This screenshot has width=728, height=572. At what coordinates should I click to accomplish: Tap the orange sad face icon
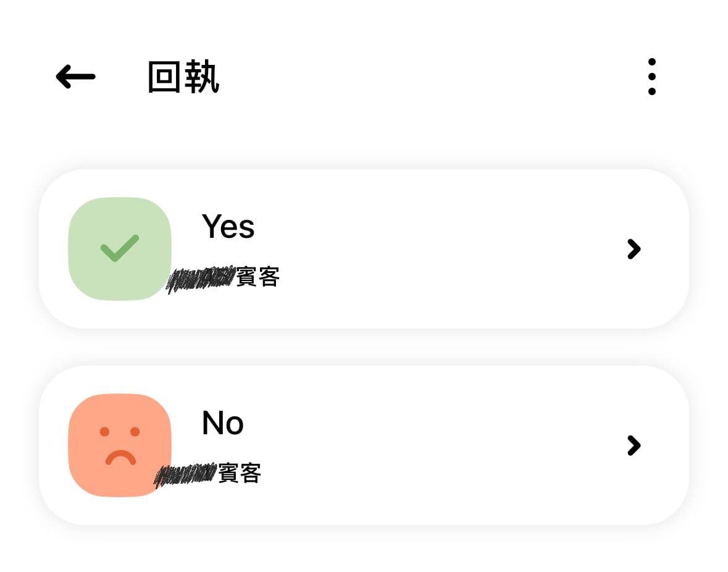[120, 445]
